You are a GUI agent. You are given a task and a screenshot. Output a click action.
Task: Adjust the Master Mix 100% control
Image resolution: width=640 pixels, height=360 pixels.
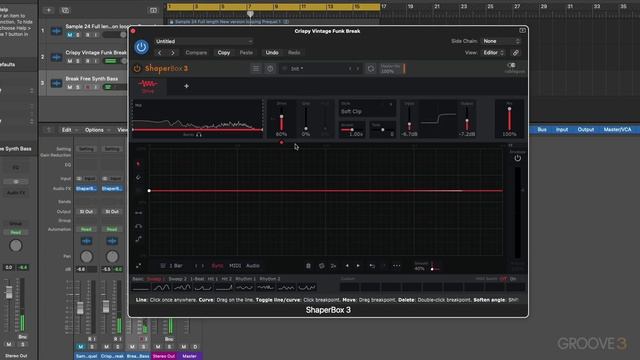[393, 69]
